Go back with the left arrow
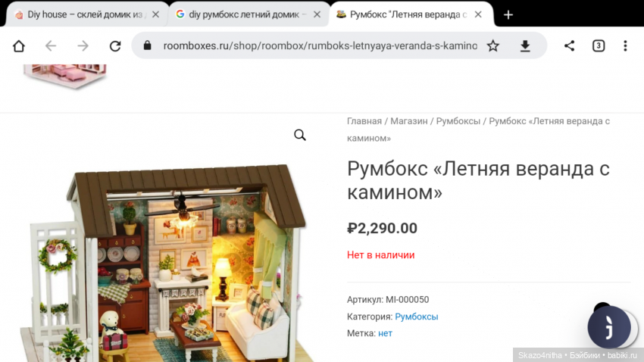644x362 pixels. click(x=51, y=46)
